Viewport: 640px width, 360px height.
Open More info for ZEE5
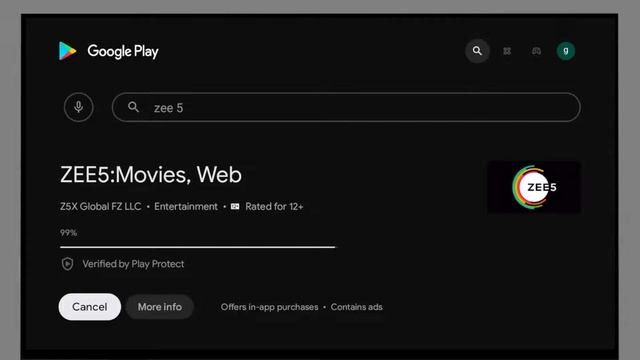160,307
